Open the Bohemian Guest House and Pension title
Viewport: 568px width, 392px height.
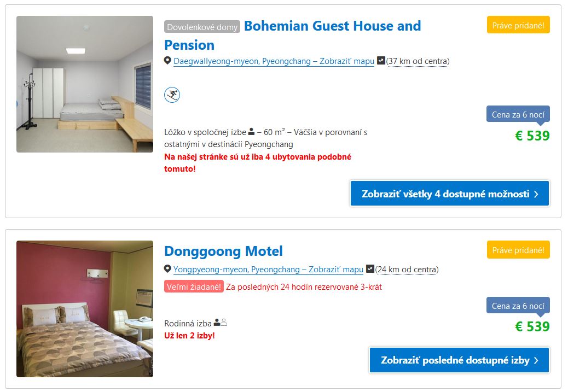pos(332,26)
